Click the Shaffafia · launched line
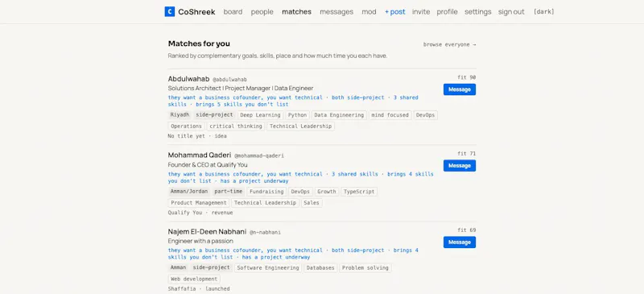 click(x=199, y=289)
